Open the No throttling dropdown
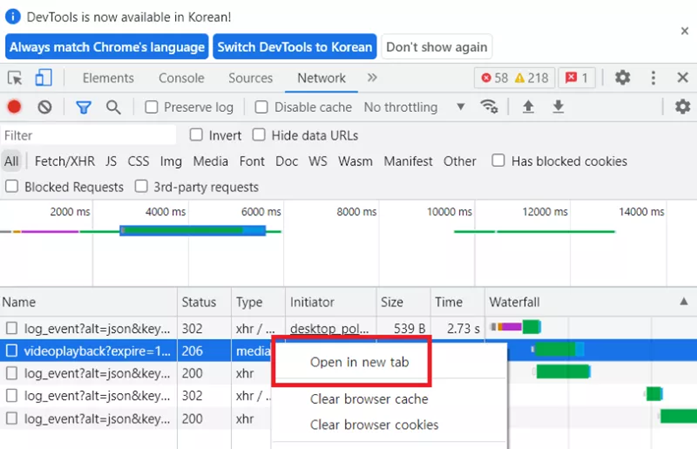The width and height of the screenshot is (697, 449). [414, 107]
